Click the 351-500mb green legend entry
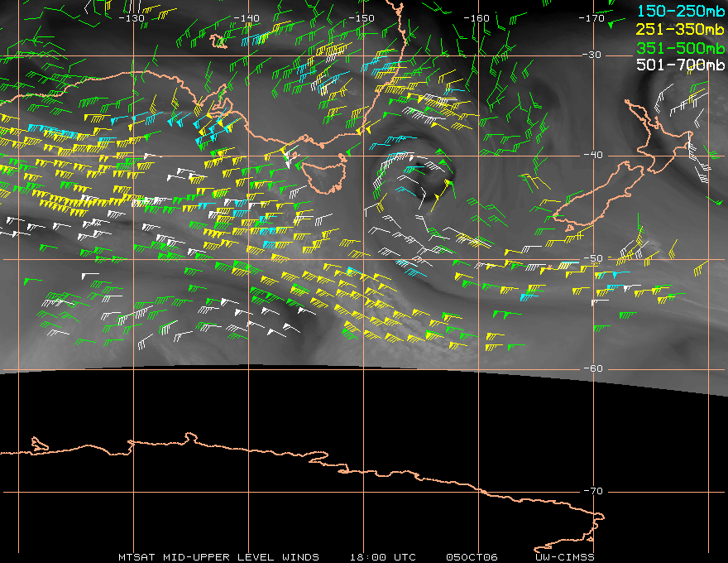The image size is (728, 563). tap(681, 48)
